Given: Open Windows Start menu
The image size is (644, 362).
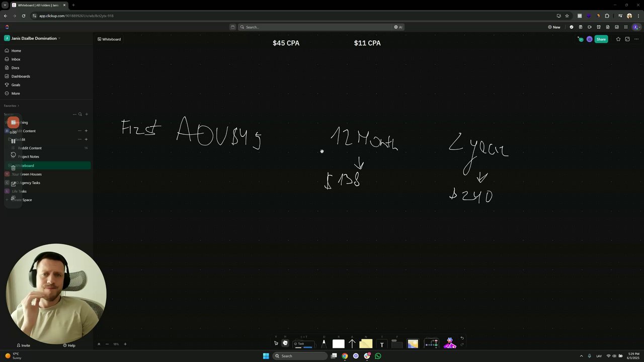Looking at the screenshot, I should tap(266, 356).
